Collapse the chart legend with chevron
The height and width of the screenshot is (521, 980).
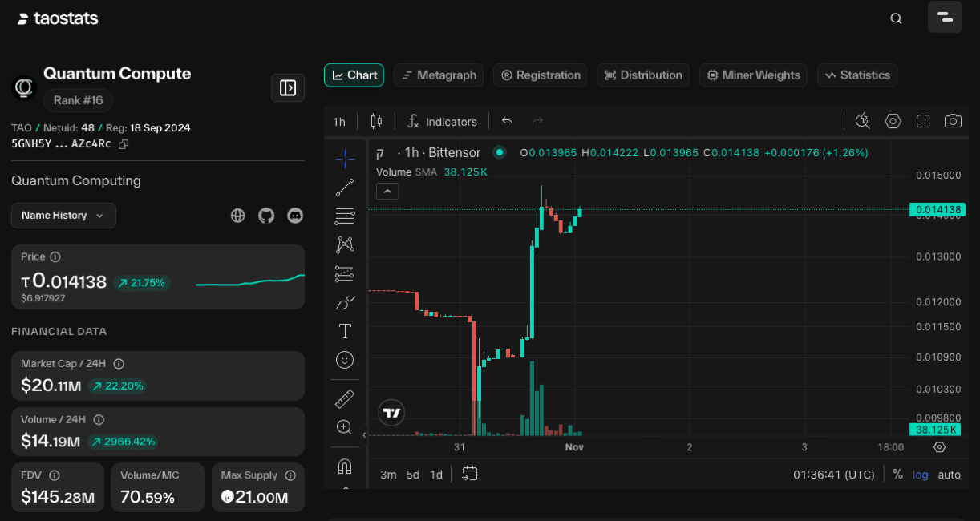coord(387,191)
